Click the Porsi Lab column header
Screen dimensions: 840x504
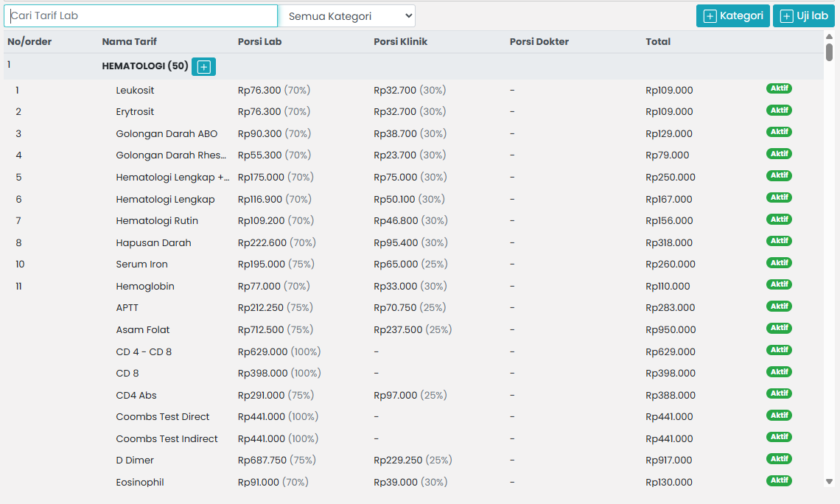(259, 42)
